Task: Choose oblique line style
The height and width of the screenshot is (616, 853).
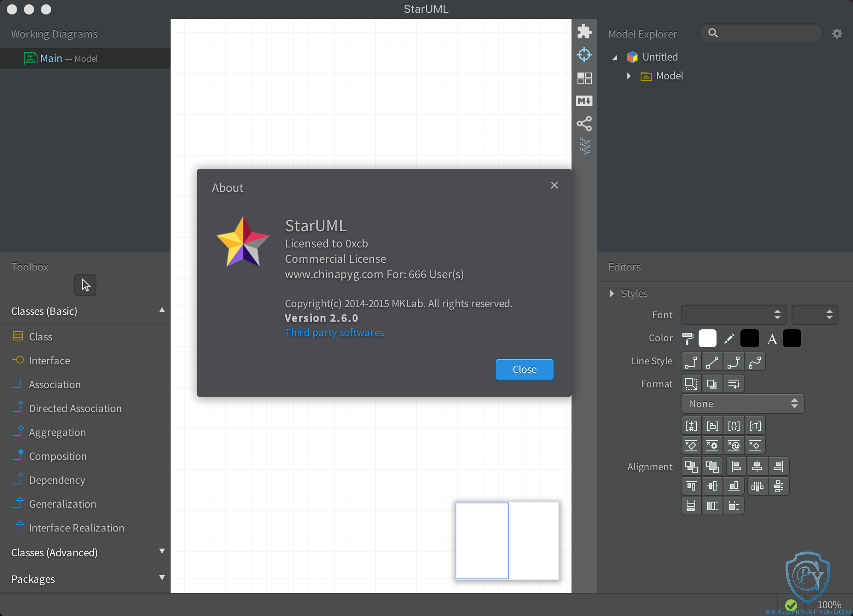Action: pos(712,362)
